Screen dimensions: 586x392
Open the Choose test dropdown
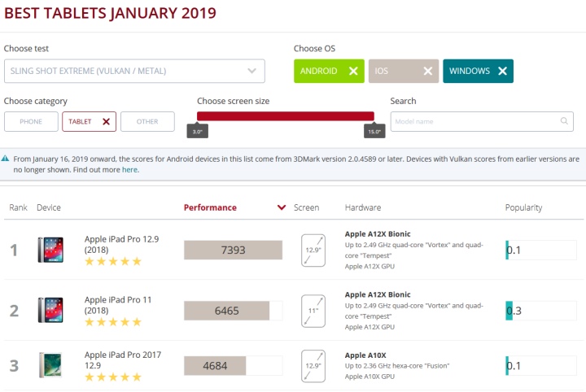134,72
